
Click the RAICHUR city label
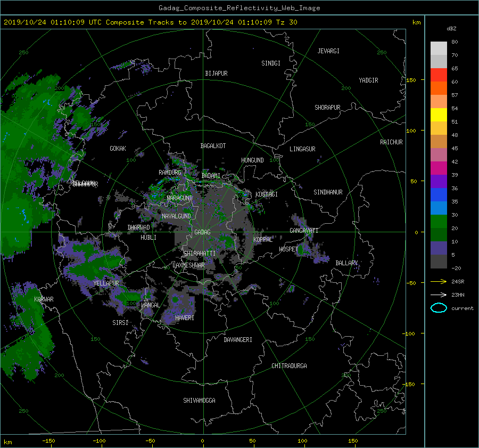pos(391,142)
